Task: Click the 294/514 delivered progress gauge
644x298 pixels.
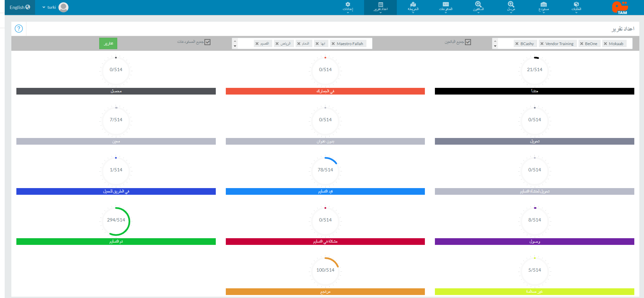Action: pyautogui.click(x=116, y=220)
